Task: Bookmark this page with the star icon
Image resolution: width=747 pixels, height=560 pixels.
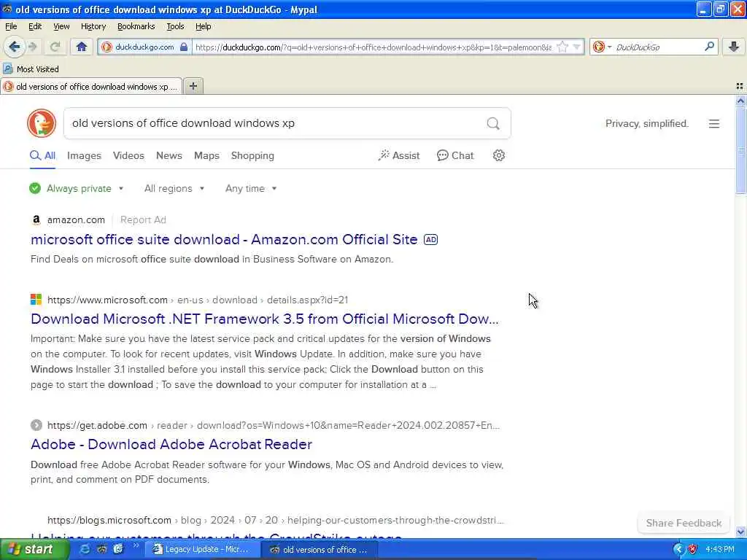Action: click(x=562, y=47)
